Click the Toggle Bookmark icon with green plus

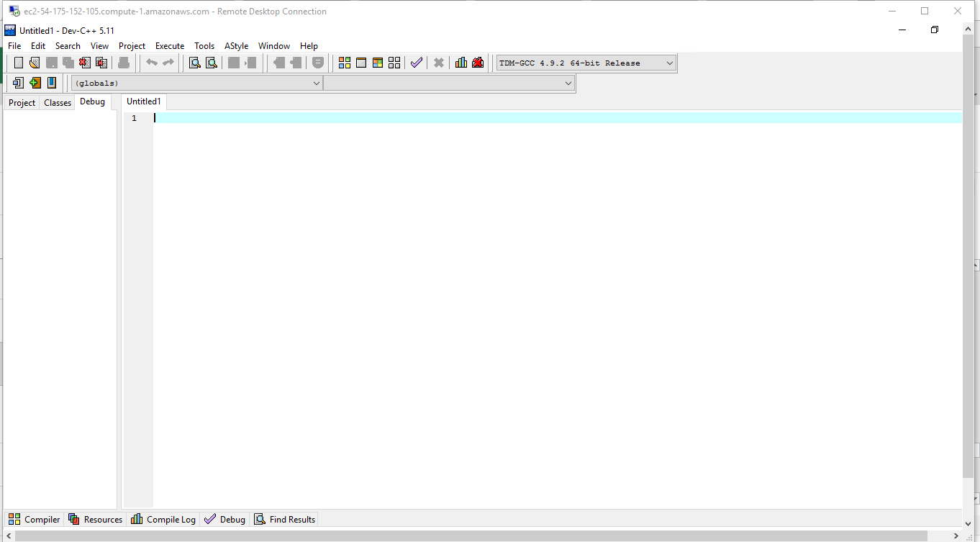35,83
